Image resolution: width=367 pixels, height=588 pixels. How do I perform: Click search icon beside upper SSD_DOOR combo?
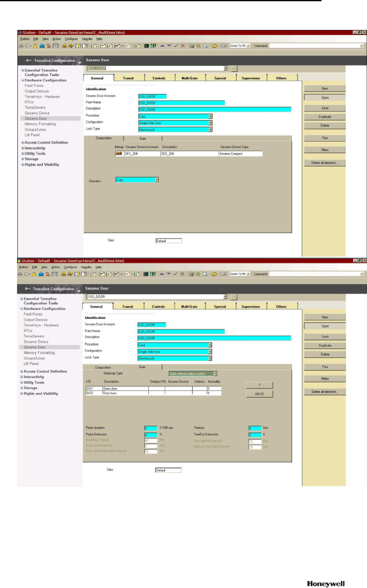click(234, 69)
